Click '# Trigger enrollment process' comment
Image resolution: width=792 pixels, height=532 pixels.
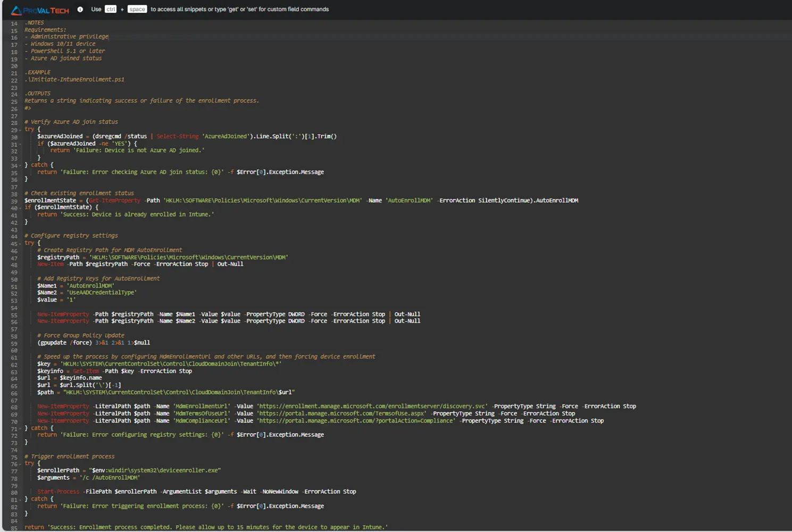70,456
